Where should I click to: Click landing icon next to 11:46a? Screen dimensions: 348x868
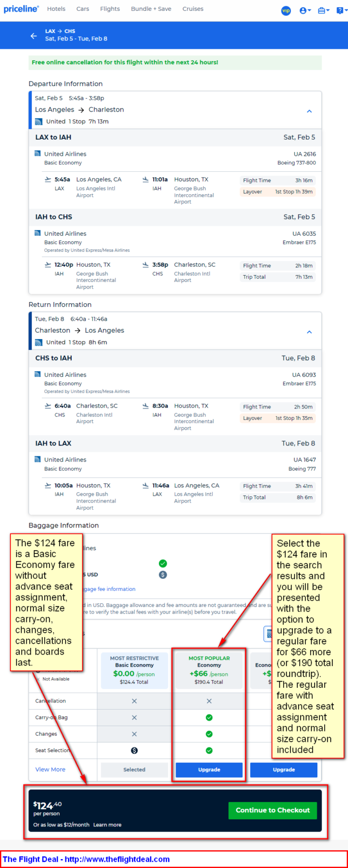145,485
